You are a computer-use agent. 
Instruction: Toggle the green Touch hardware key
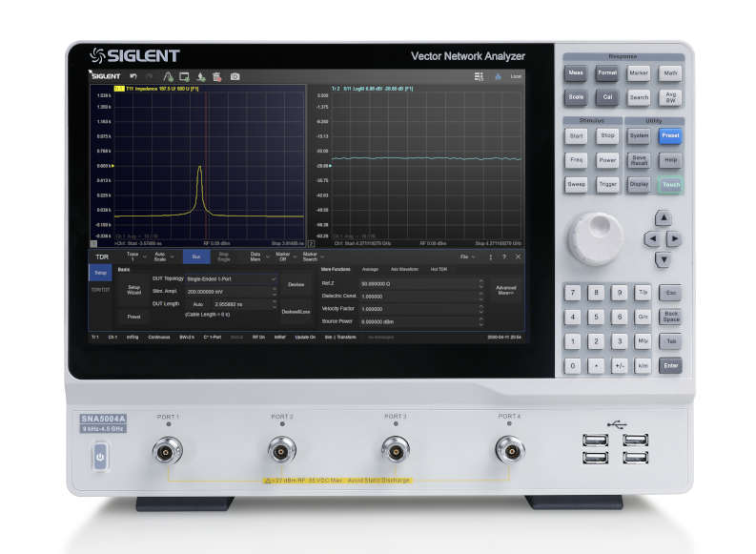click(x=670, y=185)
